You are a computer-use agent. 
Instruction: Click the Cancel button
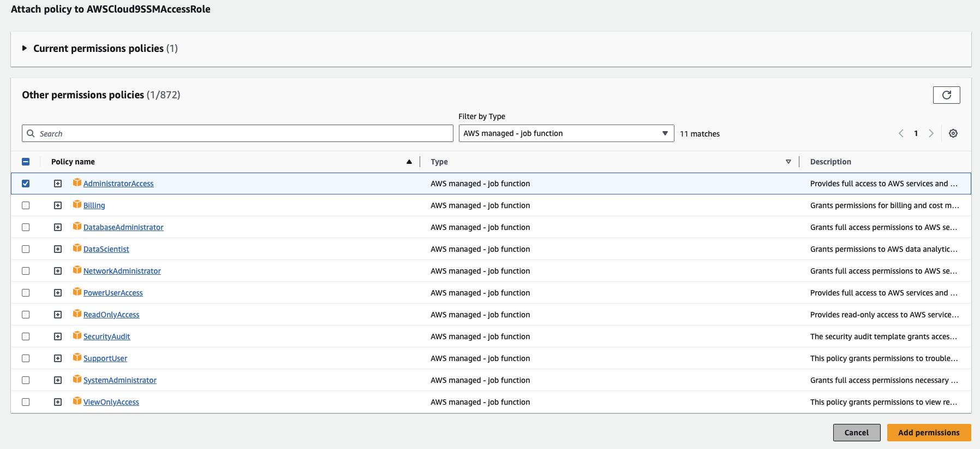857,433
